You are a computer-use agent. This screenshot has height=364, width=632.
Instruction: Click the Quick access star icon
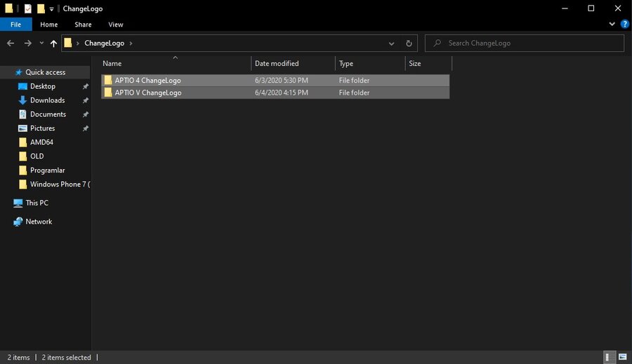pyautogui.click(x=18, y=72)
